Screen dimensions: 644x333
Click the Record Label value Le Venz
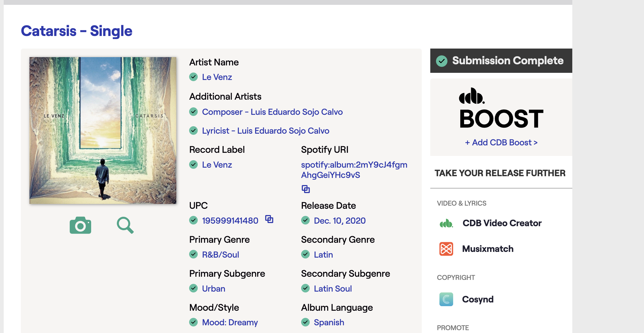(x=217, y=165)
